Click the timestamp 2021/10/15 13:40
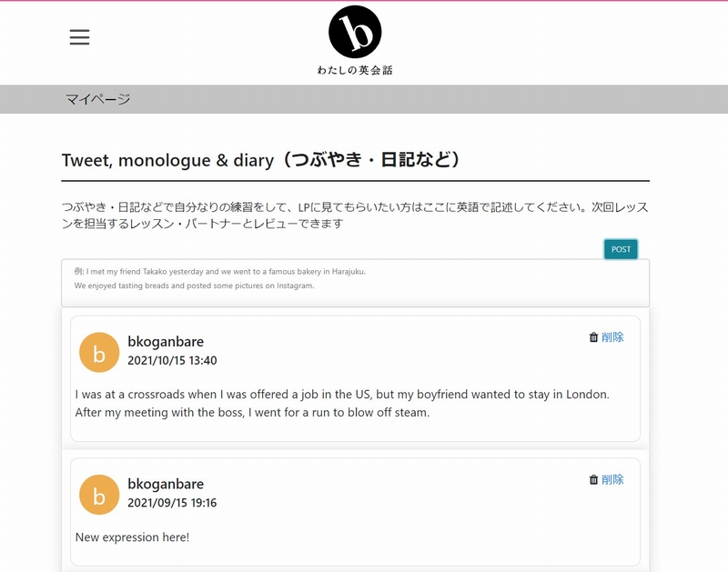The height and width of the screenshot is (572, 728). point(172,360)
